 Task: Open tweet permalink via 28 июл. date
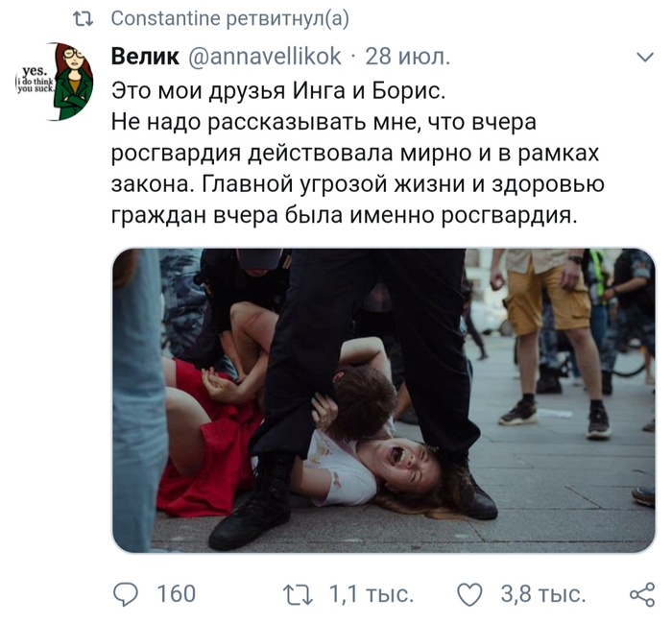(x=407, y=57)
